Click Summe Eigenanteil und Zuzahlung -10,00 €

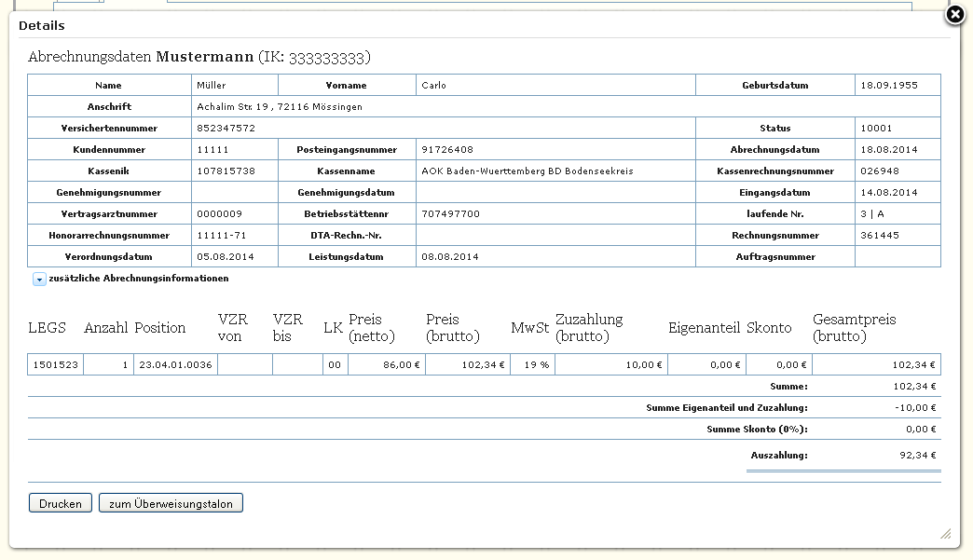coord(915,408)
